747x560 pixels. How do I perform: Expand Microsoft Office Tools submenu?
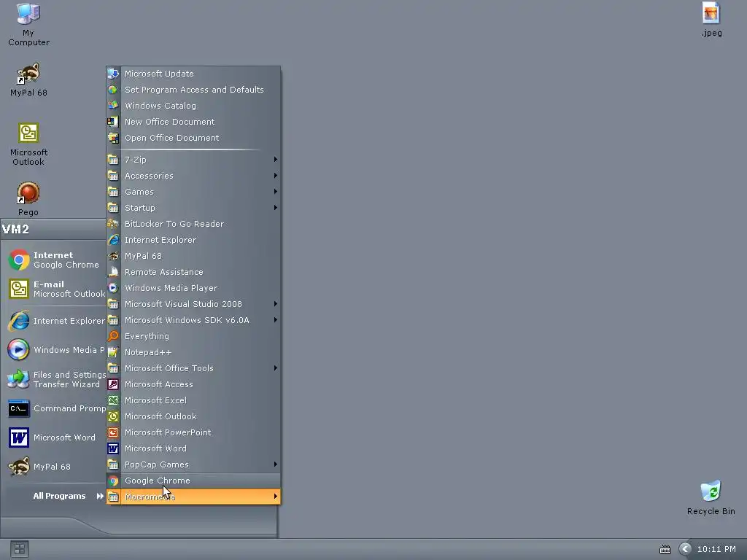tap(193, 368)
